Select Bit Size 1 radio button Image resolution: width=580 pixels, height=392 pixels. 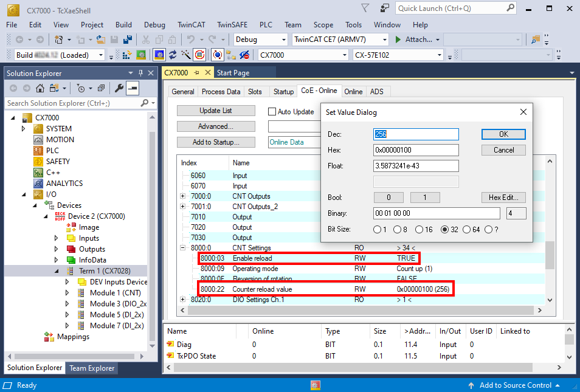[377, 230]
